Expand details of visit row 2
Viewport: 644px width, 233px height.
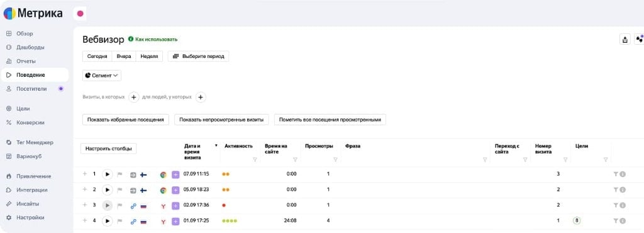(x=85, y=190)
